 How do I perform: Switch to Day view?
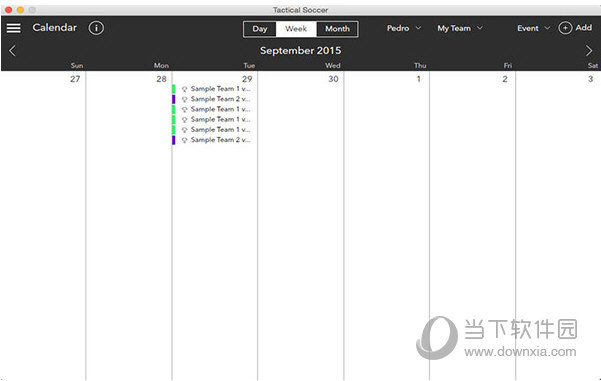click(259, 29)
